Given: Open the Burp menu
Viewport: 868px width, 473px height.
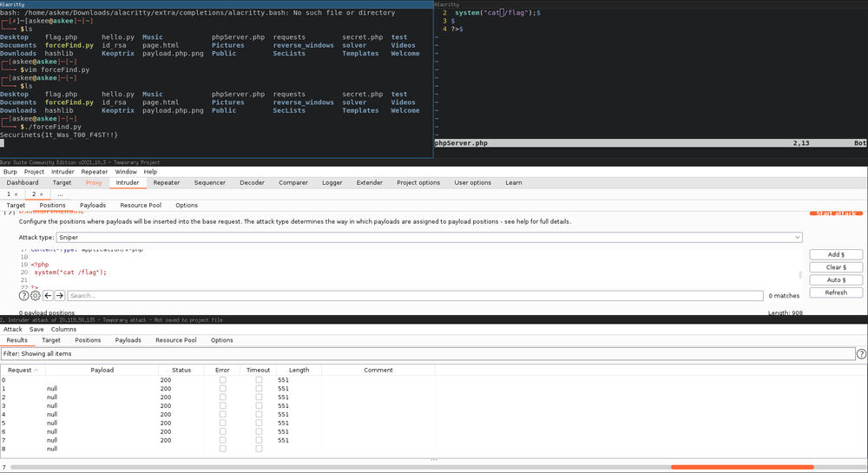Looking at the screenshot, I should coord(10,172).
